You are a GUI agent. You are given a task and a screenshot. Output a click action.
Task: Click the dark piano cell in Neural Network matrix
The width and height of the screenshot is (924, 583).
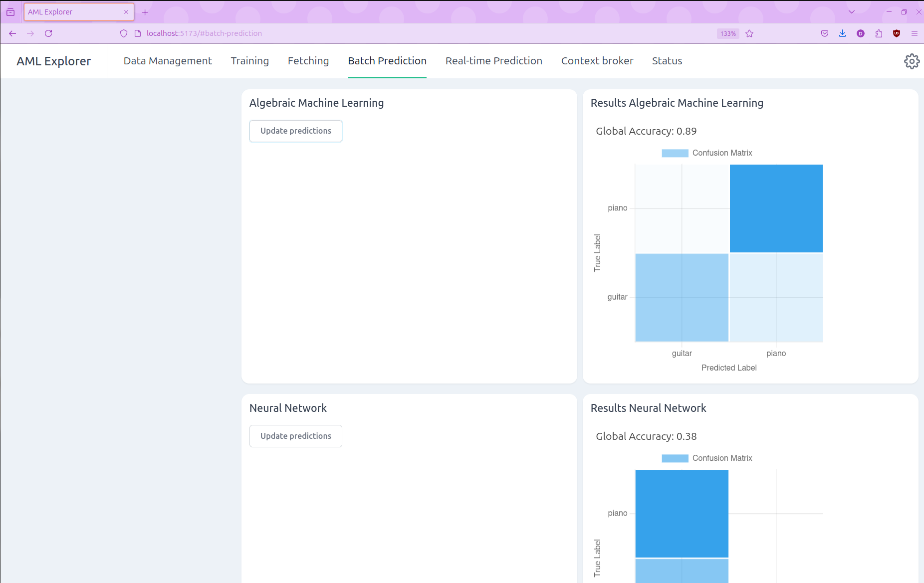pos(682,514)
